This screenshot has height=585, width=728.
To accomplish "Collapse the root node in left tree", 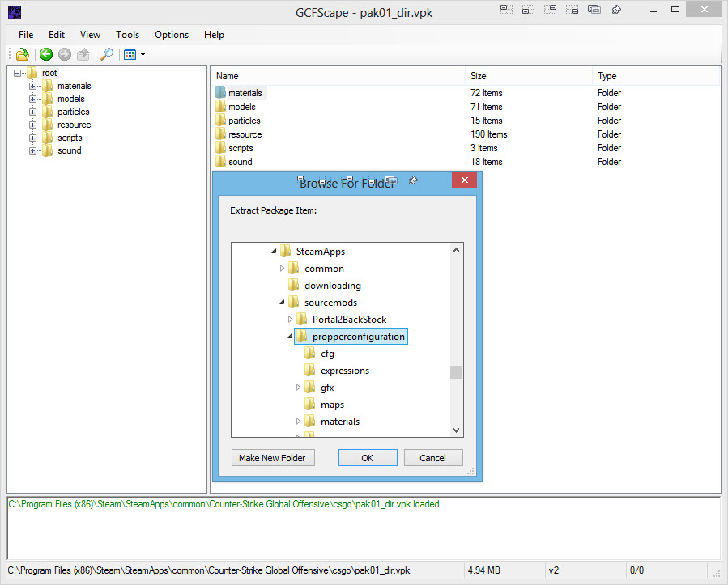I will (17, 73).
